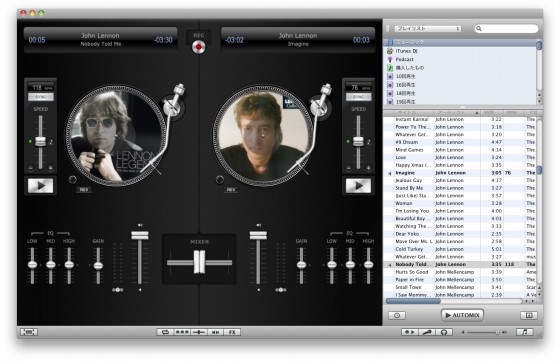Viewport: 560px width, 364px height.
Task: Click the red REC record button
Action: click(198, 47)
